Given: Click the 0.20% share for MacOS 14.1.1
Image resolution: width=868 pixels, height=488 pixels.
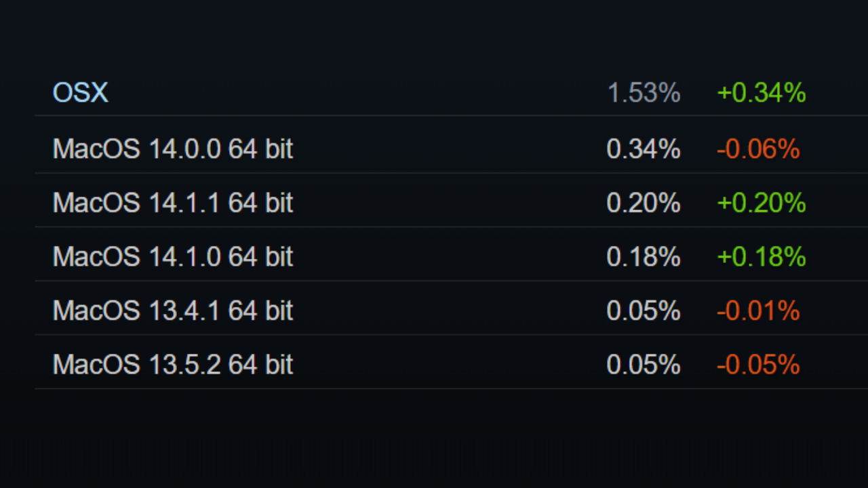Looking at the screenshot, I should point(643,203).
